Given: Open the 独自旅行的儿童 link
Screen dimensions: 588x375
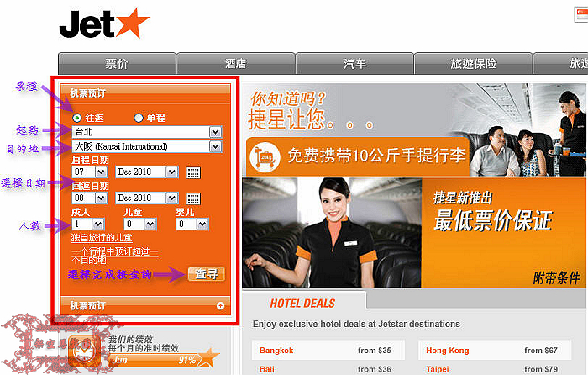Looking at the screenshot, I should click(102, 238).
